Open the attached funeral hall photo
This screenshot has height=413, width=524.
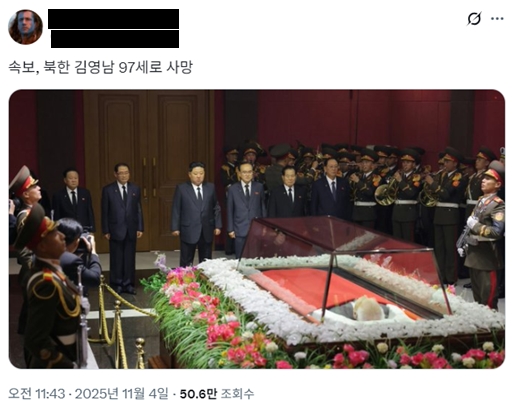click(257, 229)
